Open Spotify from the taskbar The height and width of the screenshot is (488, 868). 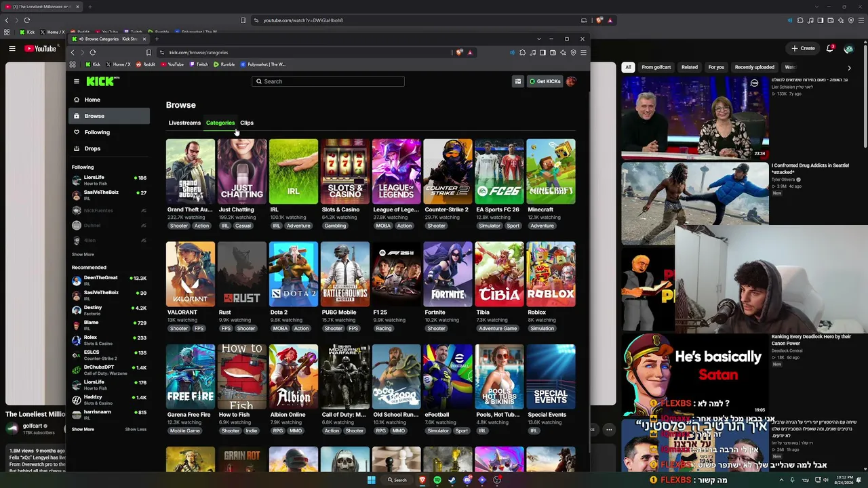coord(437,480)
